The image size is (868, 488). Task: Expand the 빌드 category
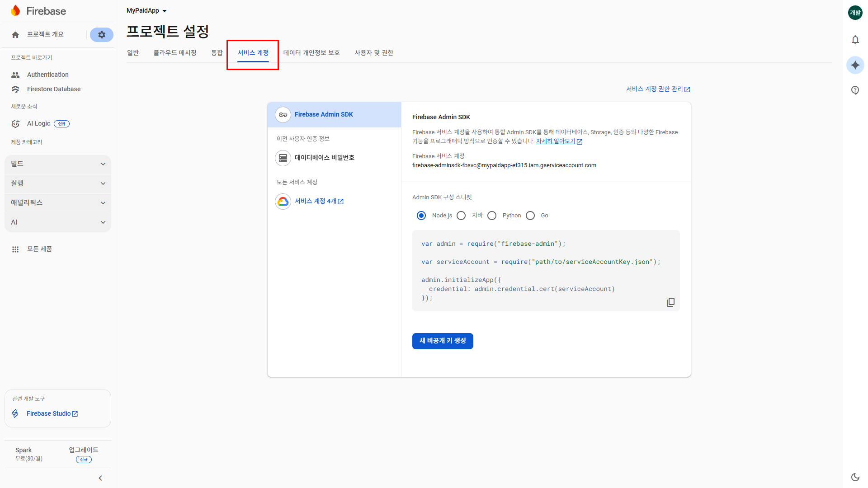pos(58,164)
